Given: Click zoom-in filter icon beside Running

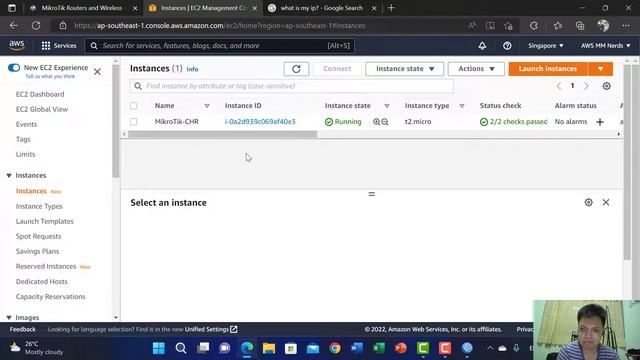Looking at the screenshot, I should (376, 122).
